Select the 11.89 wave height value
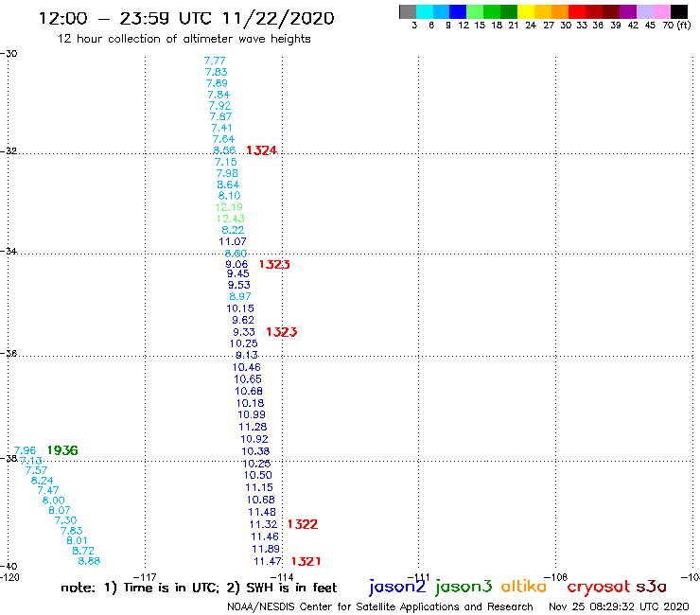The image size is (700, 615). (266, 549)
